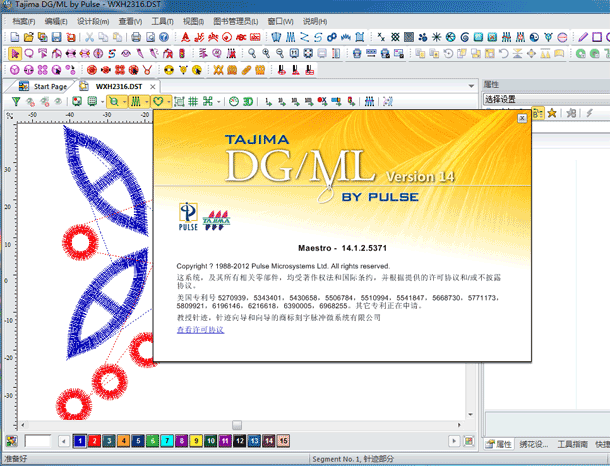
Task: Select yellow thread color swatch 9
Action: point(196,441)
